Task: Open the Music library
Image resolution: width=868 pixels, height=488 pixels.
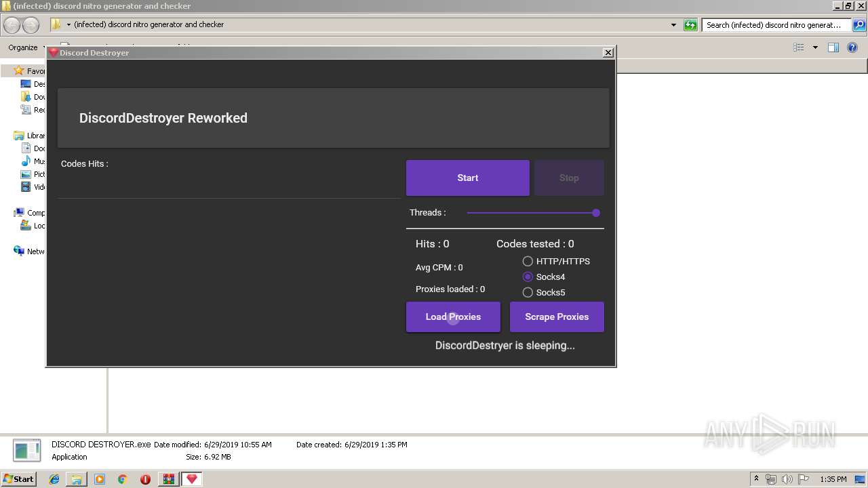Action: pos(33,161)
